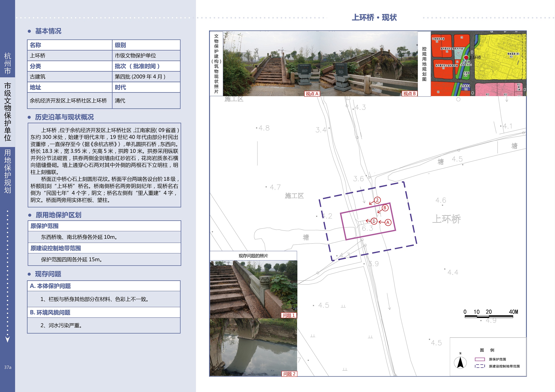Click the 视点 B red label
This screenshot has width=555, height=392.
tap(409, 94)
